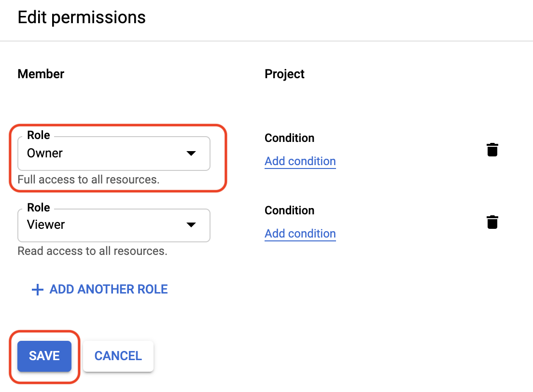Click the Project column label

click(284, 74)
